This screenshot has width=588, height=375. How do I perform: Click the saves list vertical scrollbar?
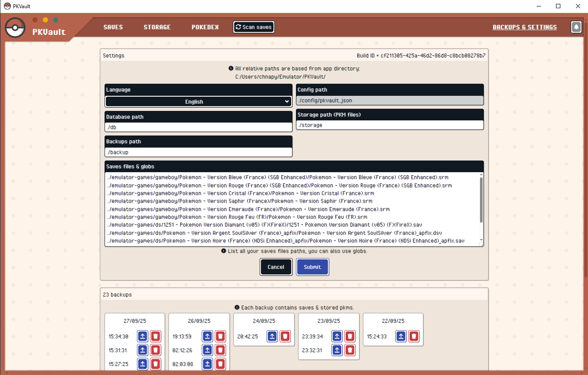(481, 201)
